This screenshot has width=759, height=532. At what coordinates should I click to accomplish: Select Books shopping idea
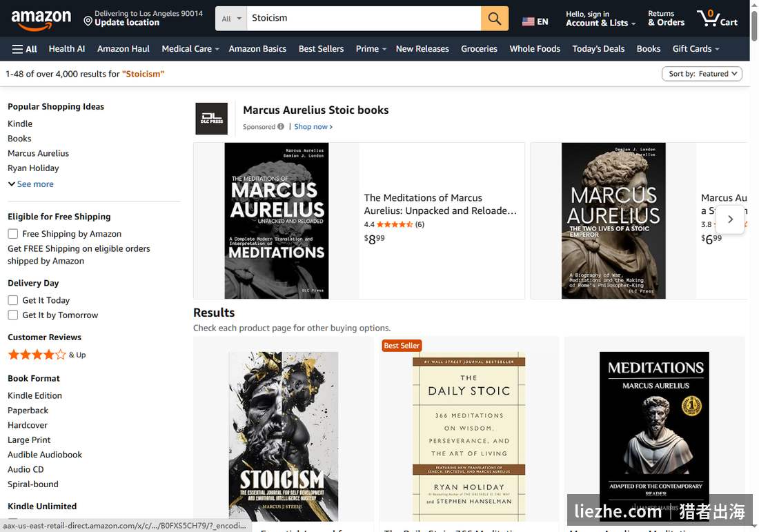19,139
